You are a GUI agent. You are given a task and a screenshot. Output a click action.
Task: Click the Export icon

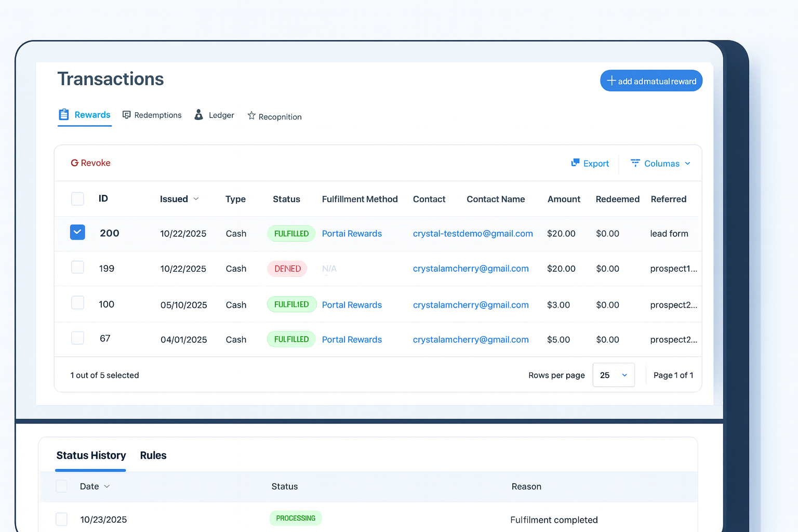[575, 163]
